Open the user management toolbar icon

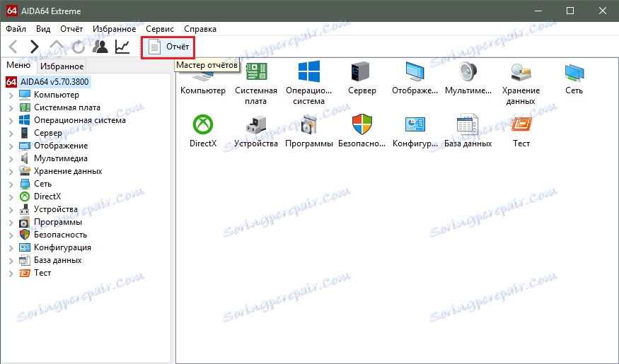tap(100, 47)
